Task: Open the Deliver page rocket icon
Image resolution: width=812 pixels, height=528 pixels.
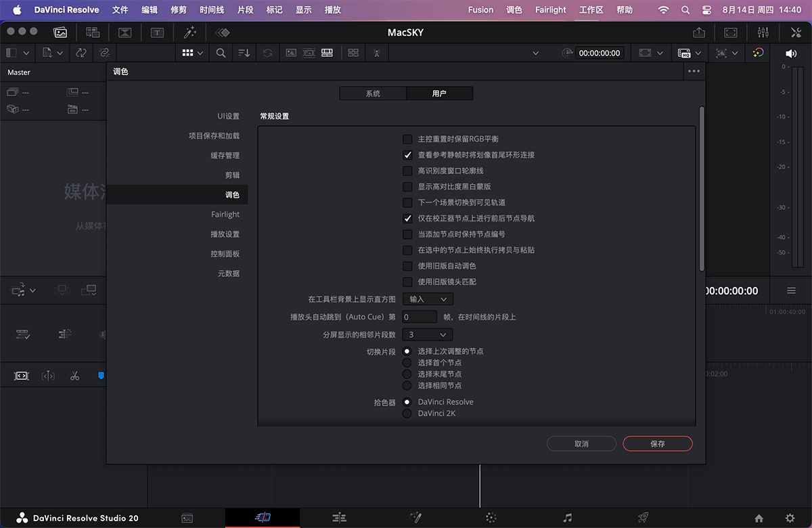Action: 644,518
